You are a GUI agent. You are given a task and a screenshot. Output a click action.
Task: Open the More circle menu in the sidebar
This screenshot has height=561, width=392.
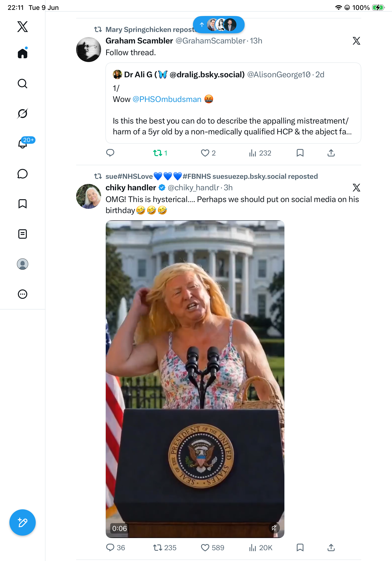23,294
